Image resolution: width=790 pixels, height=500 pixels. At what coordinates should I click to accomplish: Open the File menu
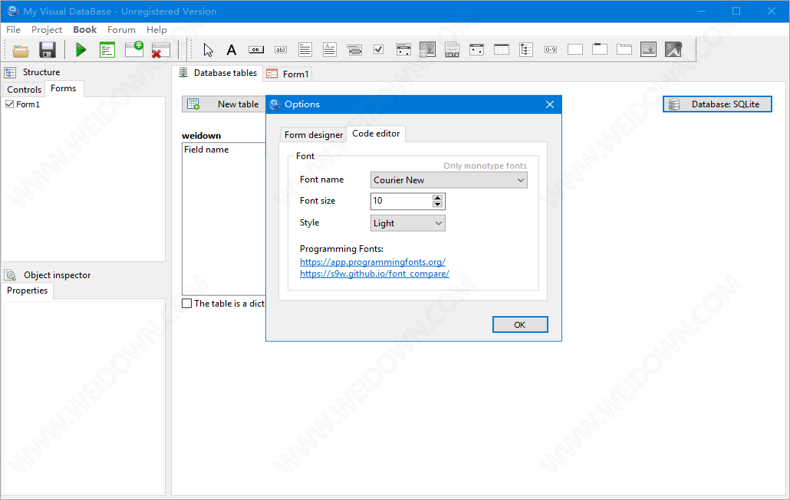tap(13, 30)
